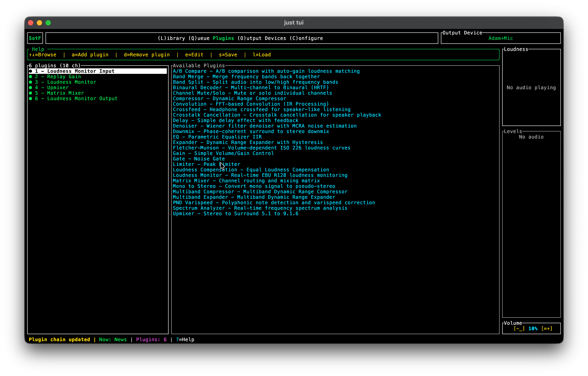Switch to the (Q)ueue tab
588x376 pixels.
coord(199,38)
